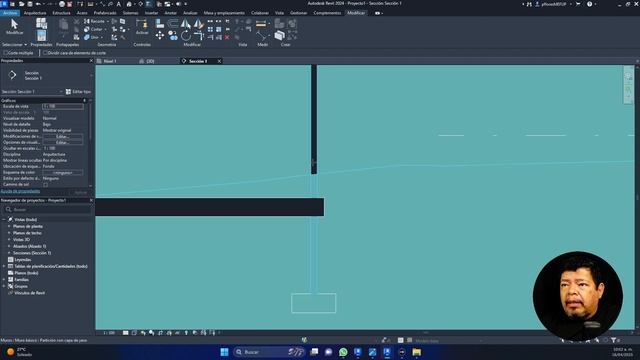
Task: Collapse the Vistas (todo) tree node
Action: (x=4, y=220)
